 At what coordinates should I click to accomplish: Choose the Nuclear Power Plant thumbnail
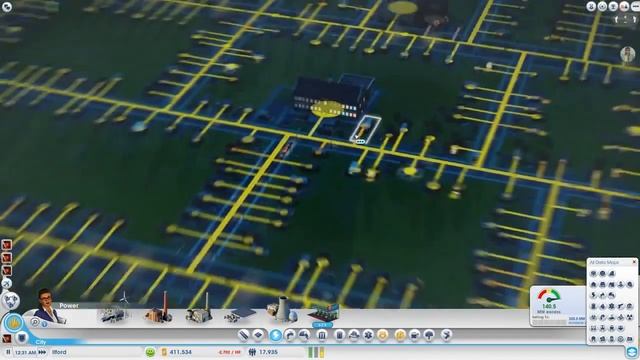tap(282, 309)
